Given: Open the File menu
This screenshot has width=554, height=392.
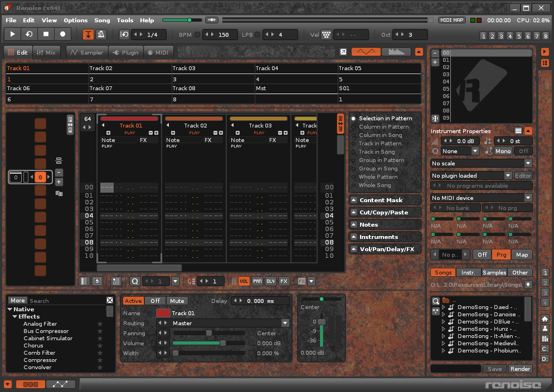Looking at the screenshot, I should 11,20.
